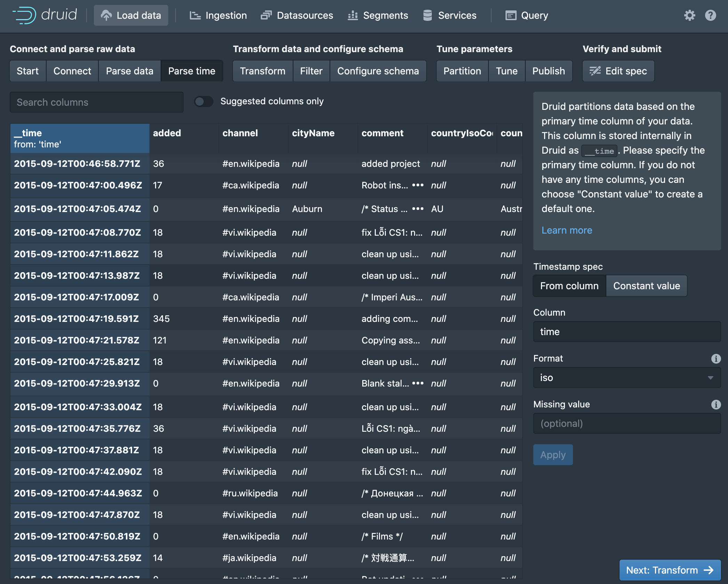Open the help question mark menu
This screenshot has height=584, width=728.
pyautogui.click(x=710, y=15)
